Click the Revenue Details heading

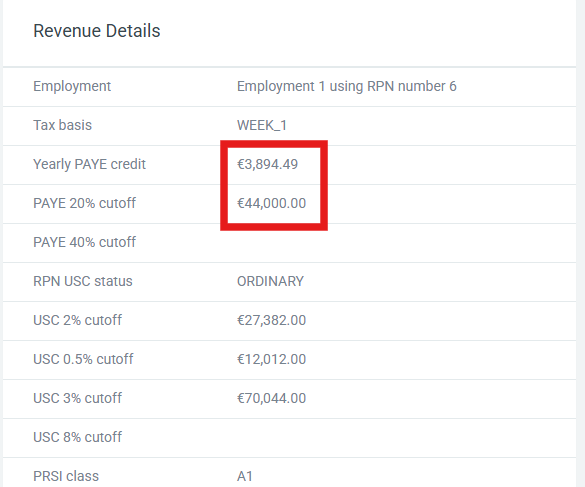pyautogui.click(x=97, y=31)
